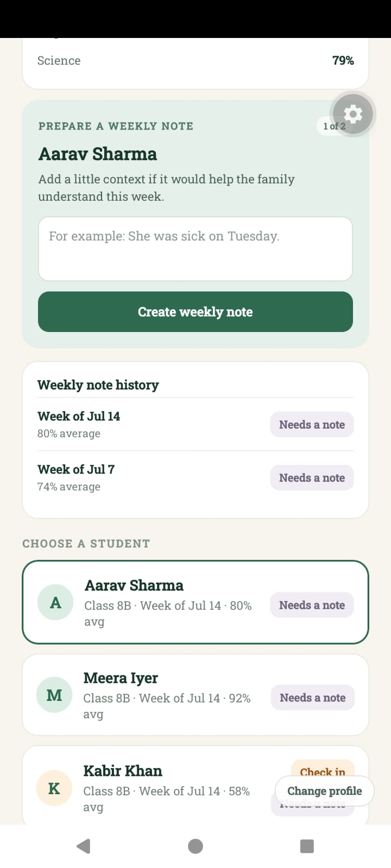The image size is (391, 868).
Task: Tap "Needs a note" badge for Jul 7
Action: (x=312, y=477)
